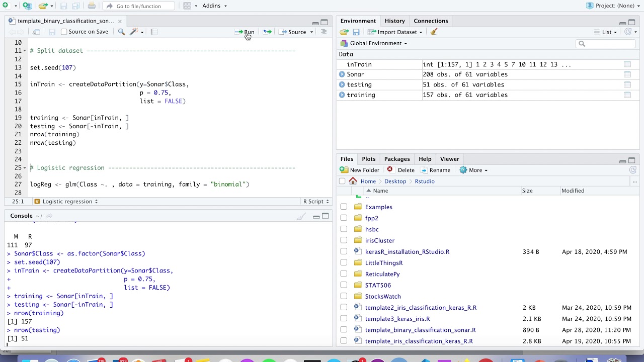
Task: Select kerasR_installation_RStudio.R checkbox
Action: 344,251
